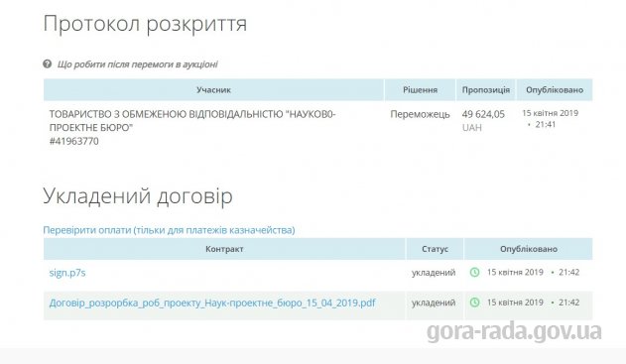This screenshot has height=364, width=626.
Task: Click the publish date in sign.p7s row
Action: 515,272
